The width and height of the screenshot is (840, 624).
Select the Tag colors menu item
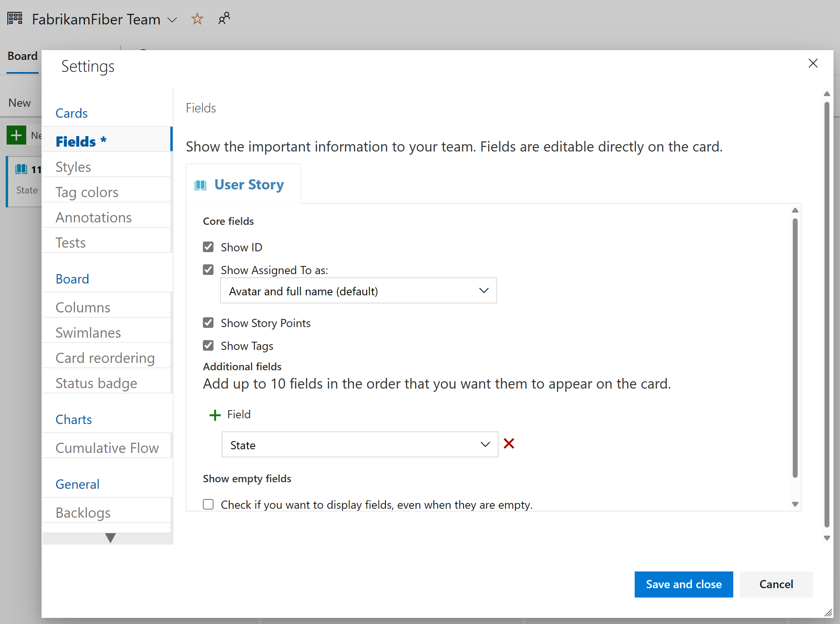(87, 192)
